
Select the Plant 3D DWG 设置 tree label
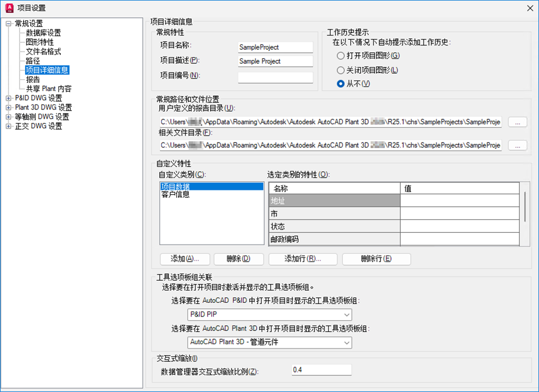(43, 108)
